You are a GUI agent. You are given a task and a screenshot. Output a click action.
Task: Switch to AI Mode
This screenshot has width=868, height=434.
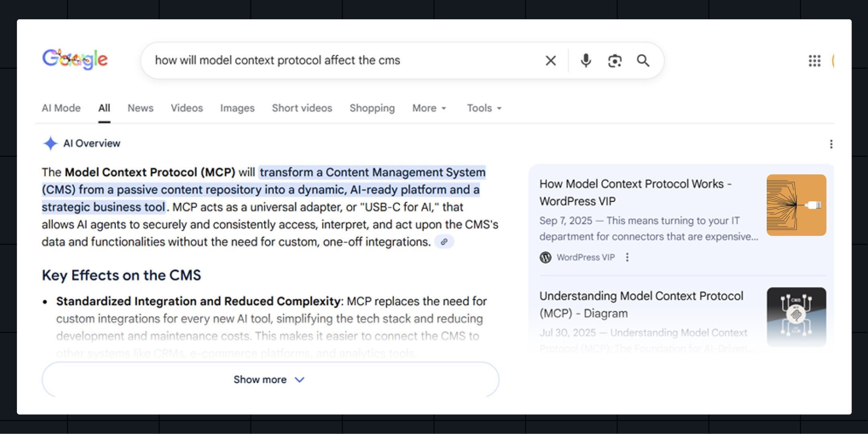pyautogui.click(x=61, y=108)
